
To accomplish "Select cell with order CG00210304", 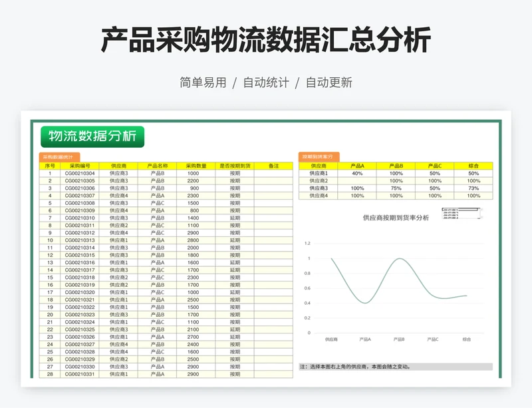I will coord(79,173).
